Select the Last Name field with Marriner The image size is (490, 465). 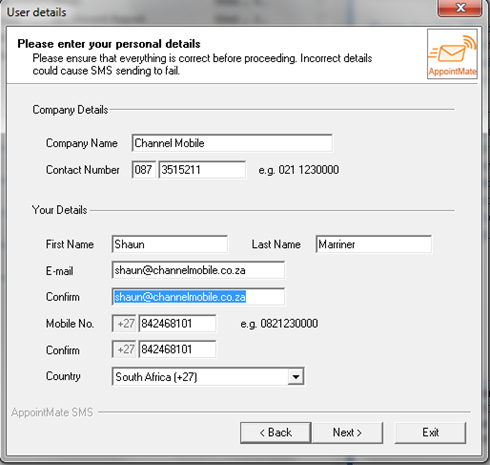point(374,244)
